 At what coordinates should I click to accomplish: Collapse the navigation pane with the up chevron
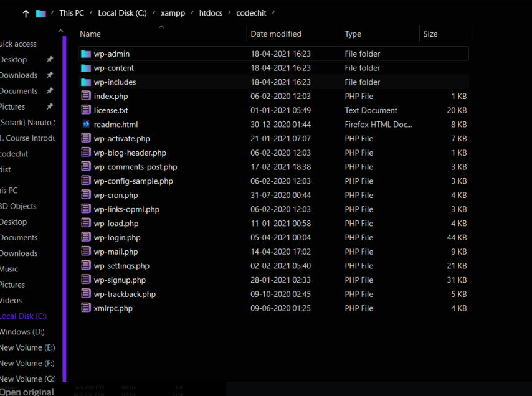[x=60, y=31]
